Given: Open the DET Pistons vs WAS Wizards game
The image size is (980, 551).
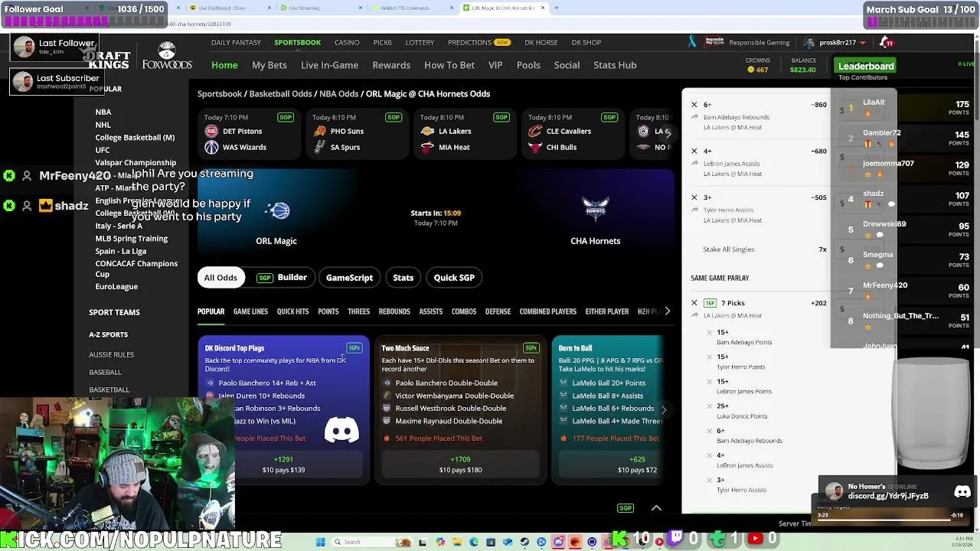Looking at the screenshot, I should 248,132.
